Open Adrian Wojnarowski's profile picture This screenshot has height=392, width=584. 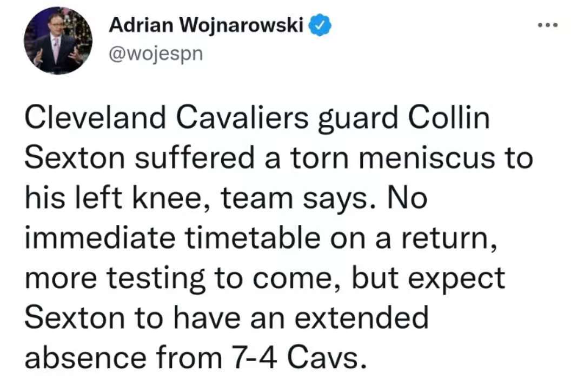coord(58,40)
